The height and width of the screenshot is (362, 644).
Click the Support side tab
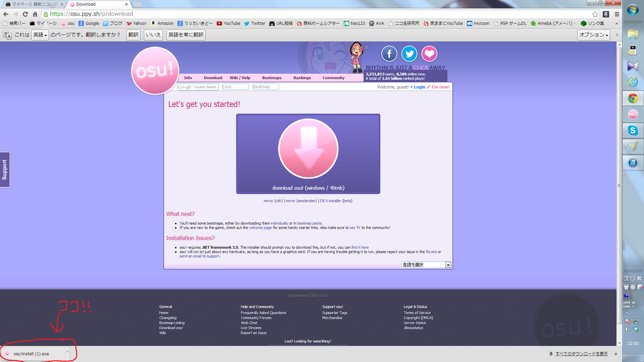(x=5, y=169)
